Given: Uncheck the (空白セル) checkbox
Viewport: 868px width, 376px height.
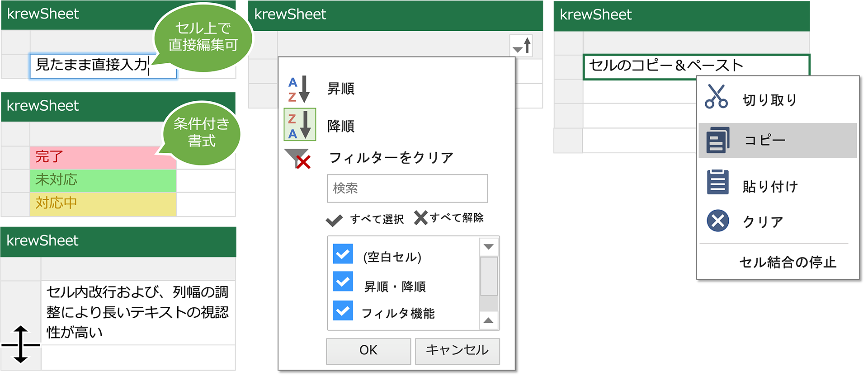Looking at the screenshot, I should tap(343, 254).
